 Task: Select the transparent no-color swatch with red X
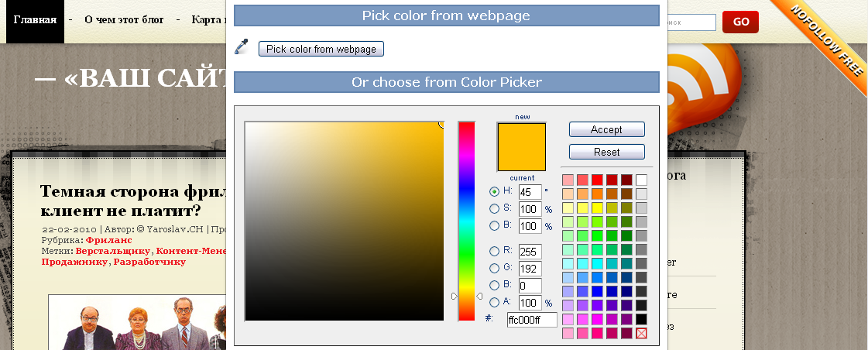tap(641, 333)
